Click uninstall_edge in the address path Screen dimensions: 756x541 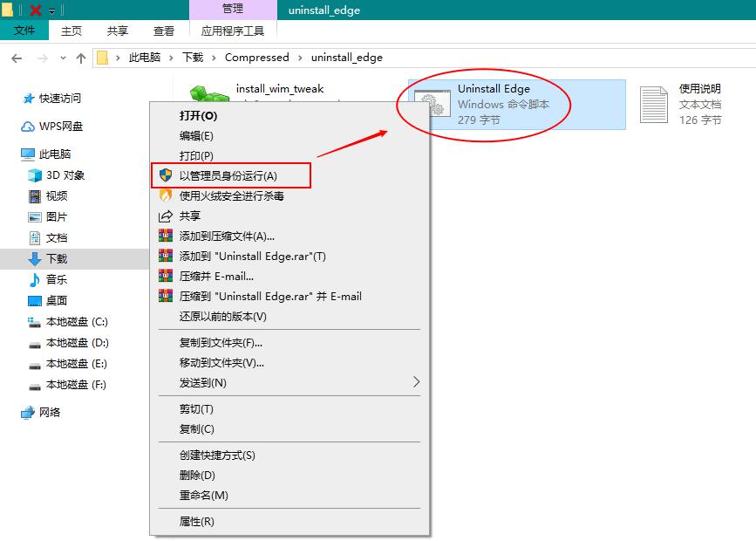coord(347,58)
